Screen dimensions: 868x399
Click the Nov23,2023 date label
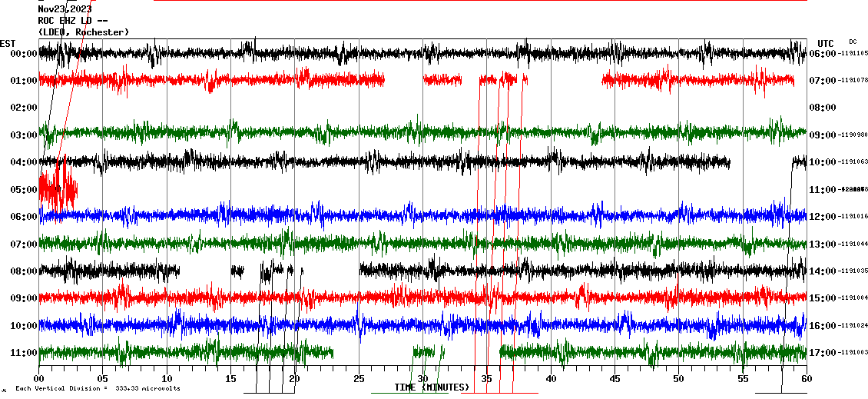(65, 9)
